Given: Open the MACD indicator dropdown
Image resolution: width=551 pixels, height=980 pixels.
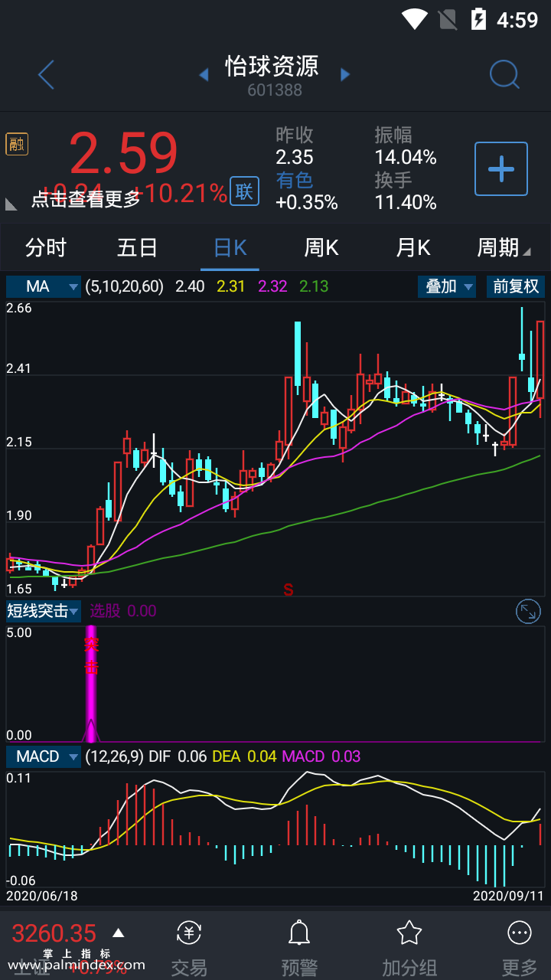Looking at the screenshot, I should click(x=44, y=756).
